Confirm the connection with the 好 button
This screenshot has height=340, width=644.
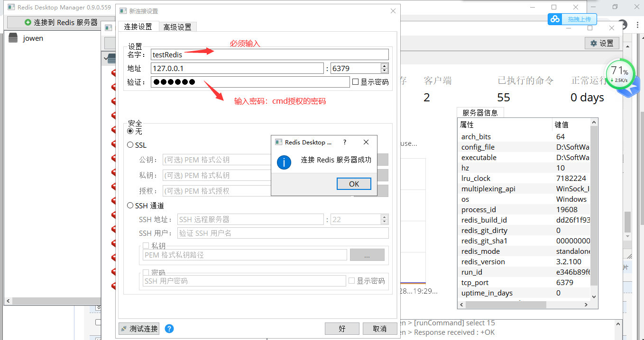pos(342,329)
